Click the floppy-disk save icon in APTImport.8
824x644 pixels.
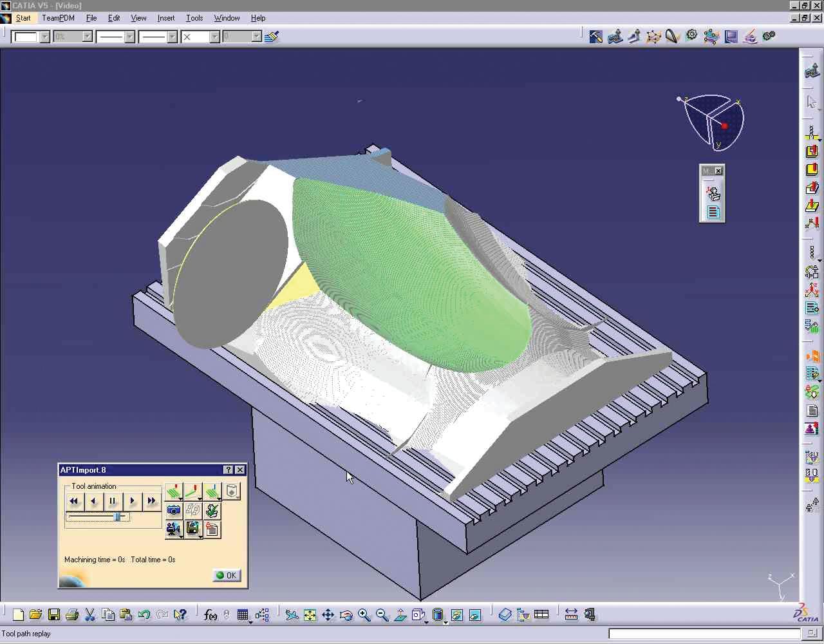193,529
